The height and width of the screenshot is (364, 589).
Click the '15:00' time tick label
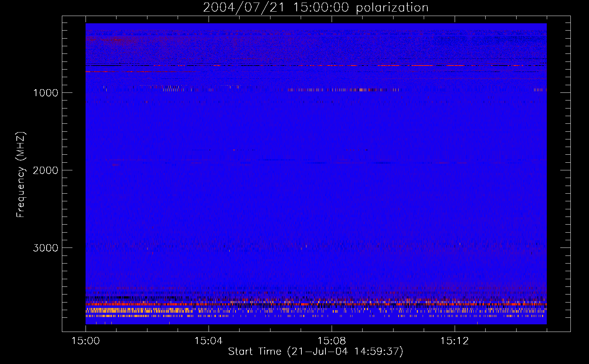[x=86, y=341]
